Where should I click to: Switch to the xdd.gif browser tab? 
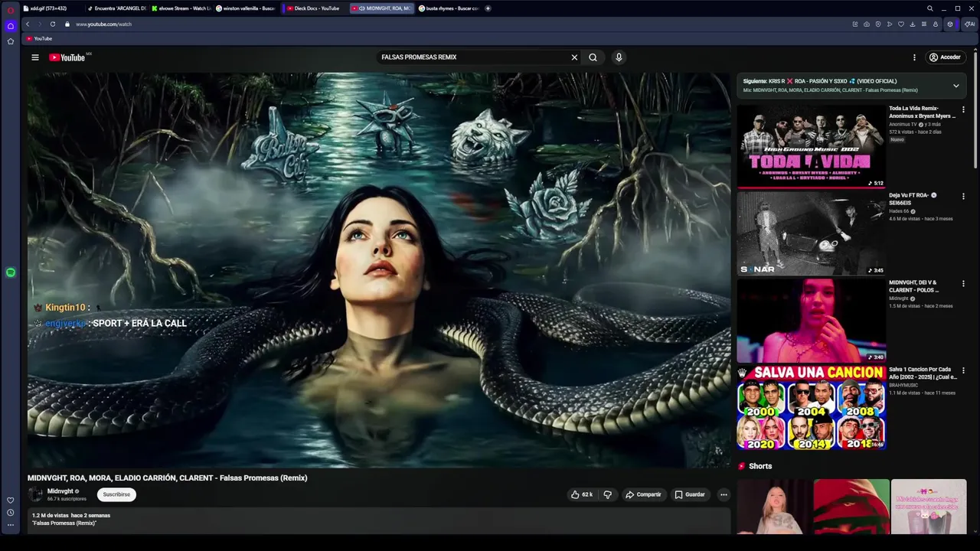[x=51, y=8]
